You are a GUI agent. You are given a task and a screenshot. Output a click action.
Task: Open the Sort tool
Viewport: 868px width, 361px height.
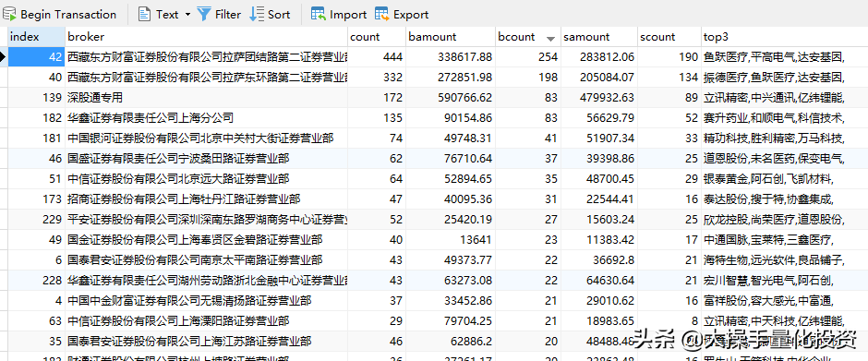tap(271, 15)
